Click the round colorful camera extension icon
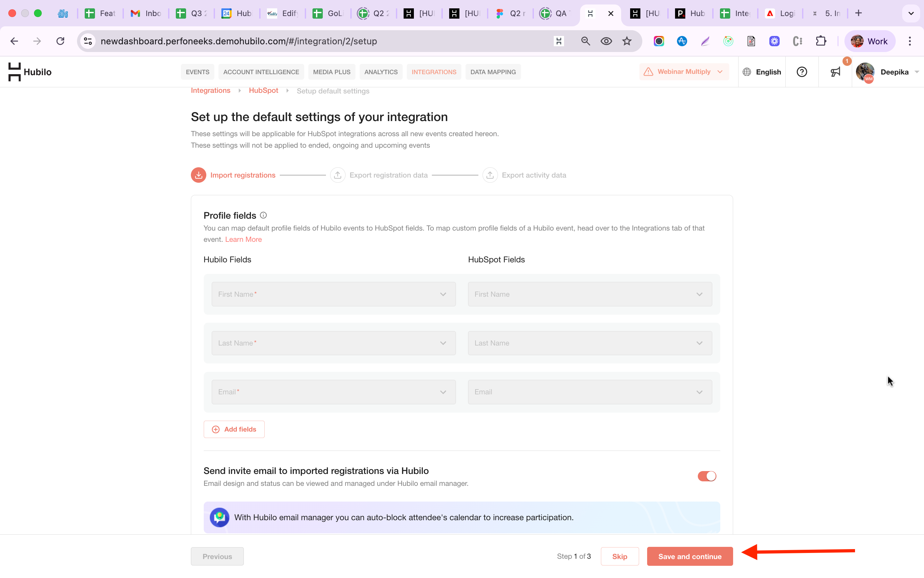 [659, 41]
